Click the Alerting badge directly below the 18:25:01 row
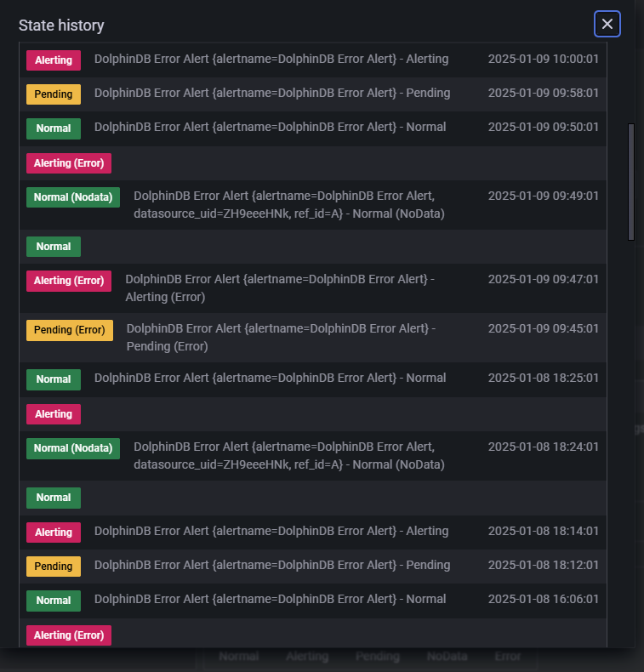Screen dimensions: 644x672 click(54, 414)
